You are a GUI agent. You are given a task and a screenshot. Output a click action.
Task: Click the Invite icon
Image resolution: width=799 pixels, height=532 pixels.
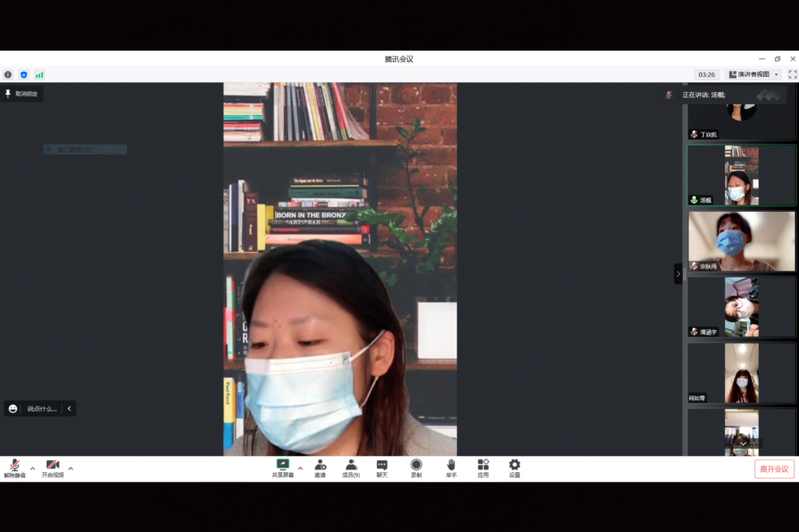click(x=320, y=468)
